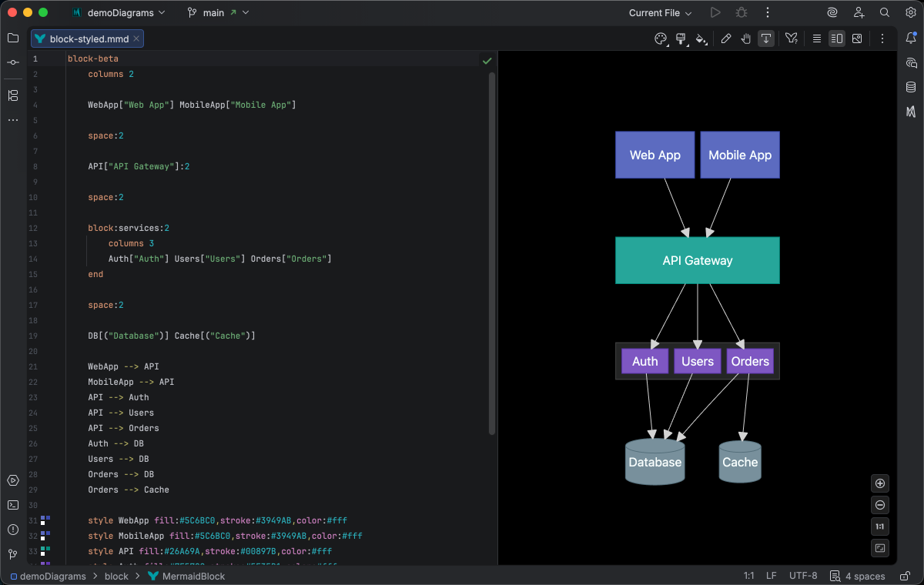This screenshot has height=585, width=924.
Task: Open the Mermaid tool window in right sidebar
Action: click(911, 112)
